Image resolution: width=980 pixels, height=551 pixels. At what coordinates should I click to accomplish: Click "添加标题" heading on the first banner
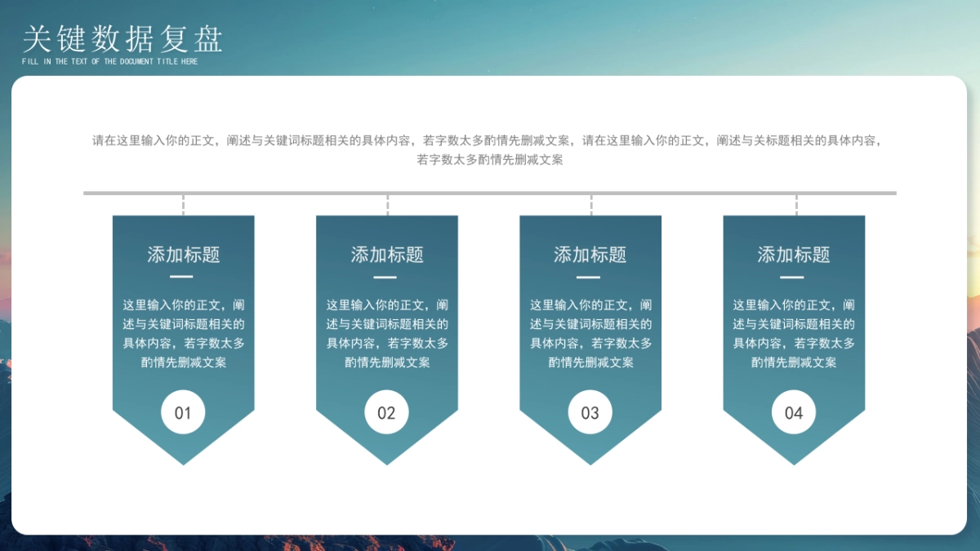[183, 255]
